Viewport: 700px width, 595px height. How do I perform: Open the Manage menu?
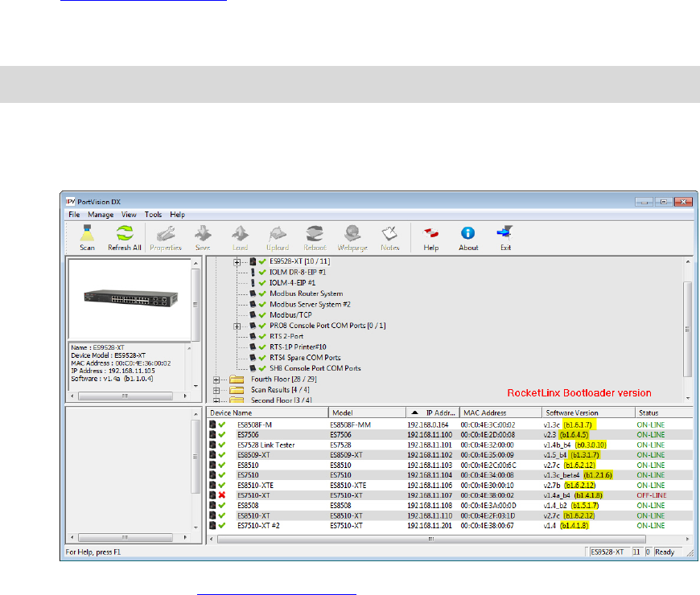tap(101, 215)
